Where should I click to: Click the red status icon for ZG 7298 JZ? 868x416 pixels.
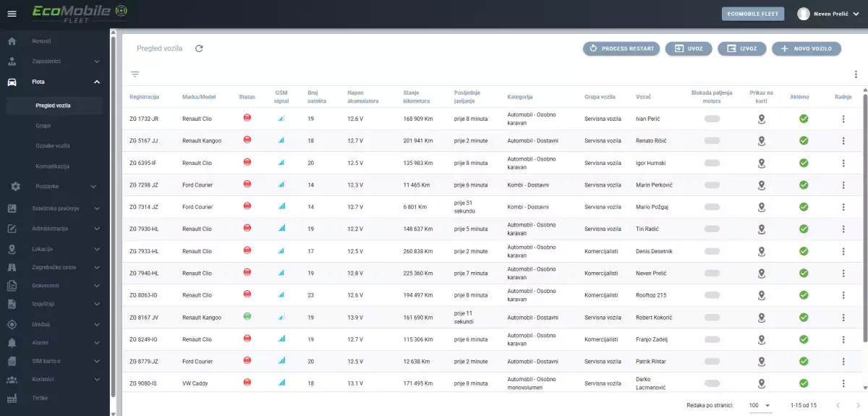[247, 184]
